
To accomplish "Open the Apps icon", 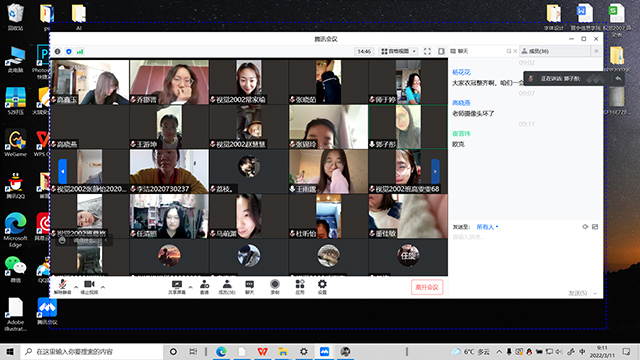I will pos(300,287).
